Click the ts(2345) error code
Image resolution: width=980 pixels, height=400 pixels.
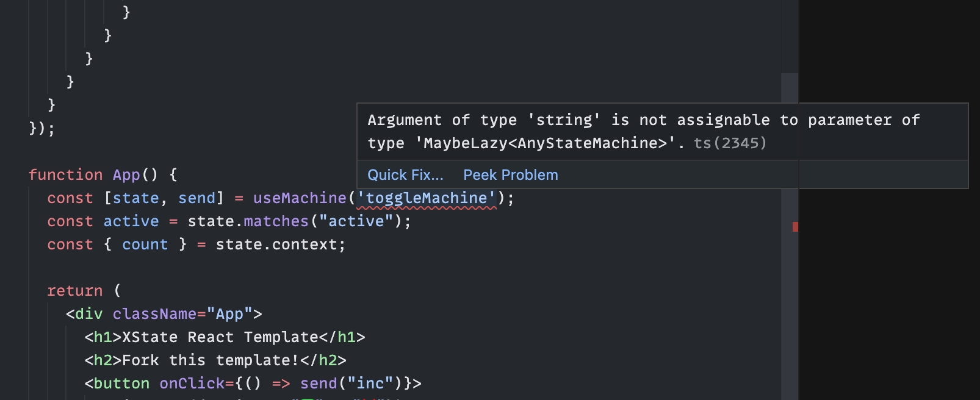pyautogui.click(x=730, y=143)
